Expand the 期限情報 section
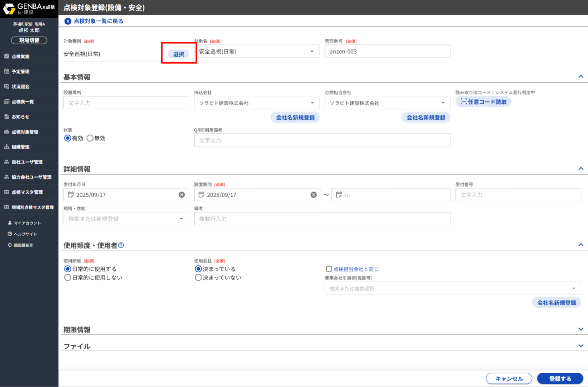The height and width of the screenshot is (387, 588). click(580, 329)
